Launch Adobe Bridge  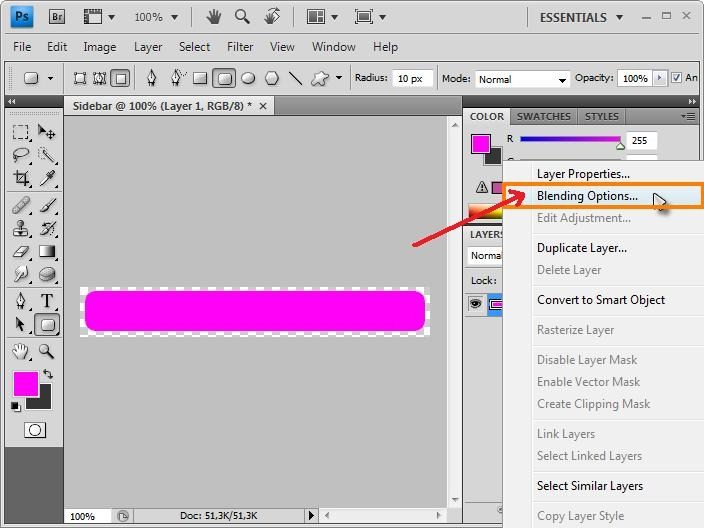[57, 17]
